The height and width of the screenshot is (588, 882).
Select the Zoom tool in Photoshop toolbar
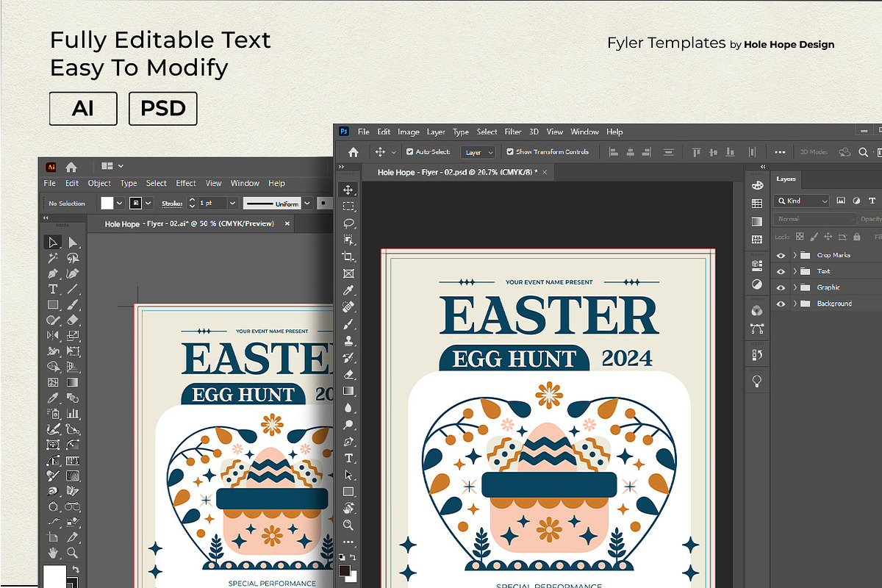[x=348, y=525]
